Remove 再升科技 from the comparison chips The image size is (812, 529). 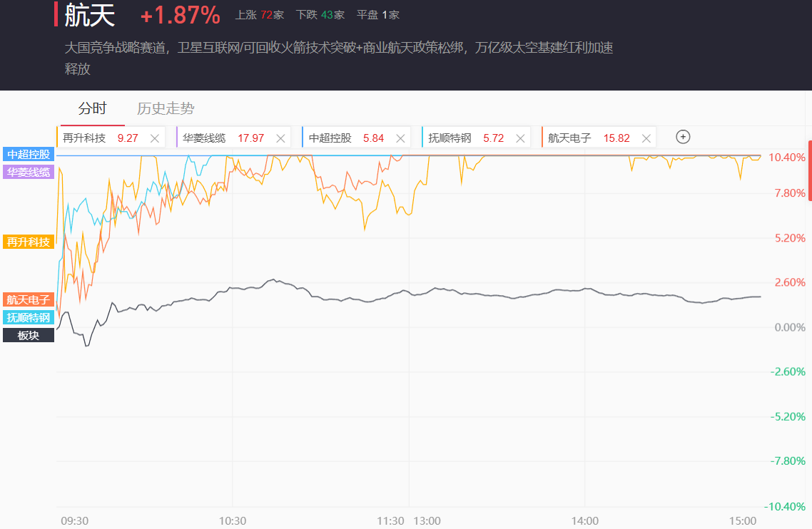pyautogui.click(x=154, y=138)
